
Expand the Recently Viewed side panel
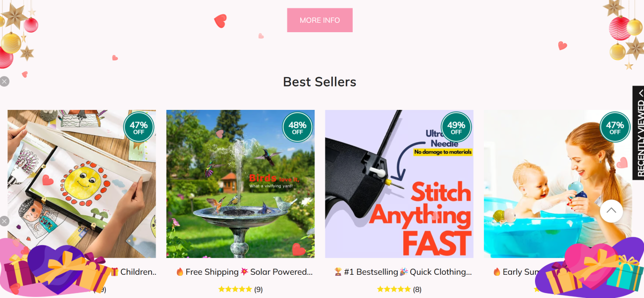638,133
